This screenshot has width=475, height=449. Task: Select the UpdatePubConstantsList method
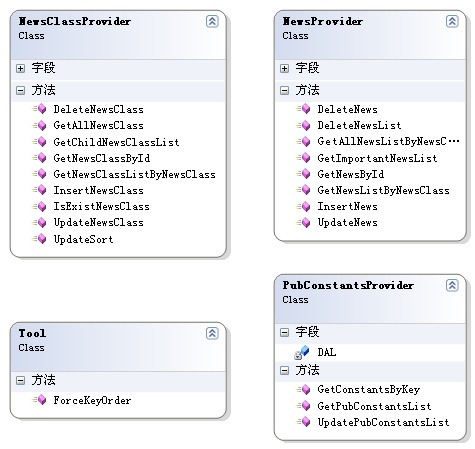pos(383,423)
